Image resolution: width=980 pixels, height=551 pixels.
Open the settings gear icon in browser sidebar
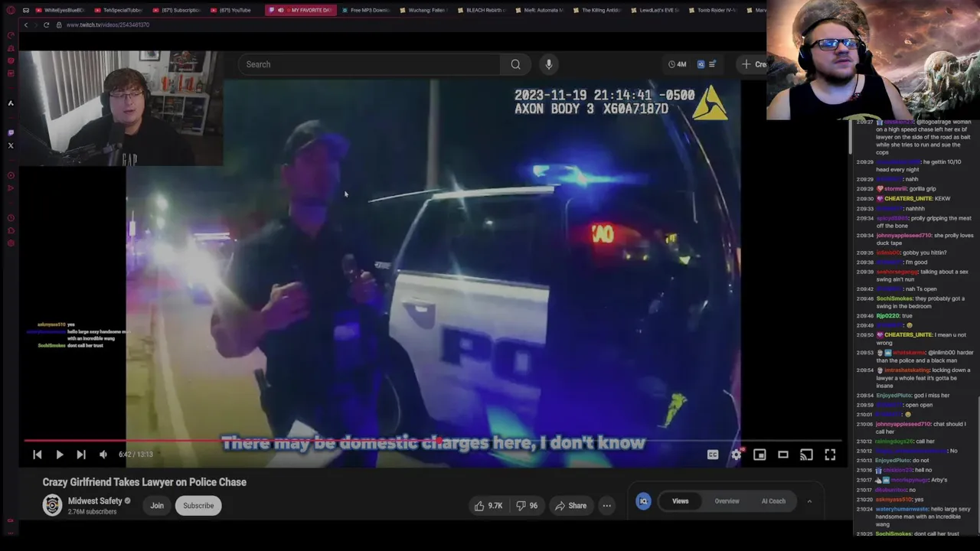click(11, 243)
